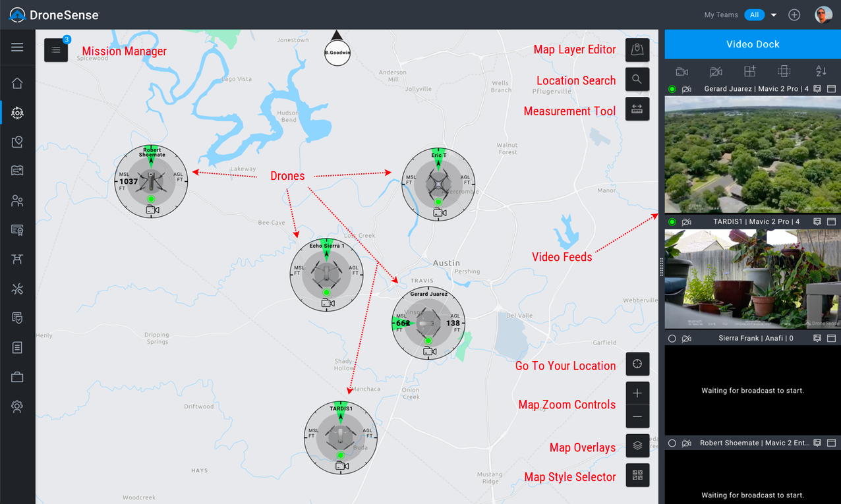Toggle camera on Sierra Frank feed
Image resolution: width=841 pixels, height=504 pixels.
coord(687,339)
